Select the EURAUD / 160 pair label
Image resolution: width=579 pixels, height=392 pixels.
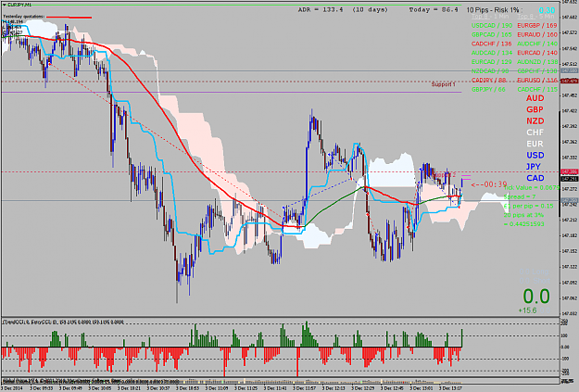[x=537, y=34]
